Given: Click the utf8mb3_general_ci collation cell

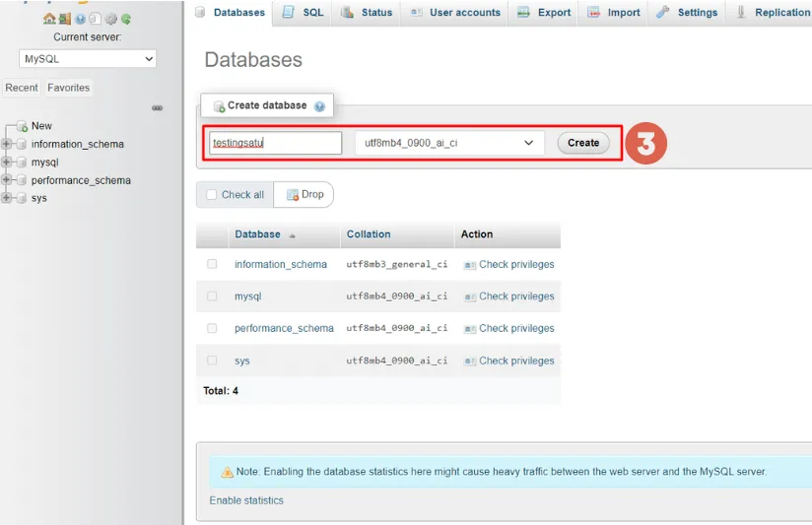Looking at the screenshot, I should coord(397,265).
